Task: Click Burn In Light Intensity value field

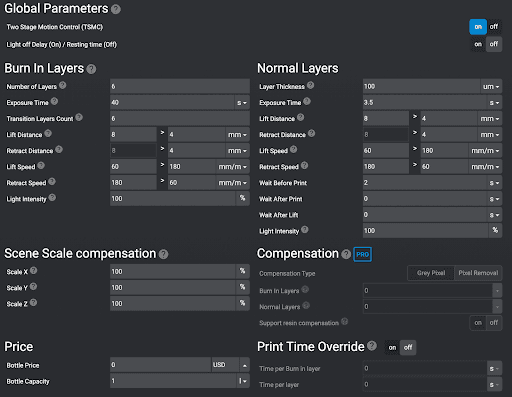Action: (x=173, y=199)
